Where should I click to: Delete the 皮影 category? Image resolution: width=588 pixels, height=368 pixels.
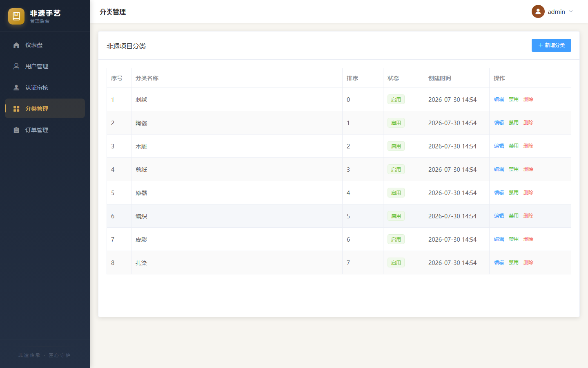point(528,239)
